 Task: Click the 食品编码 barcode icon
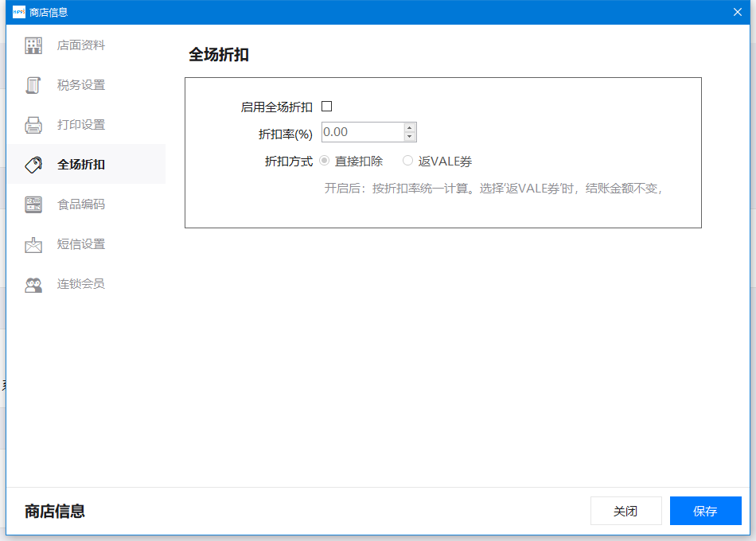[x=33, y=204]
